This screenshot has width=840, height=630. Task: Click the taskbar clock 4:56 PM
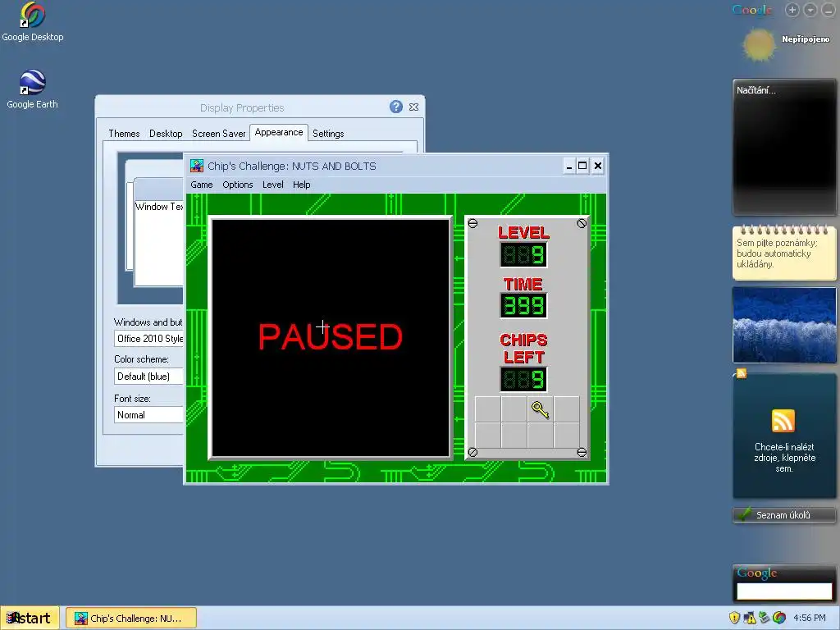(810, 618)
